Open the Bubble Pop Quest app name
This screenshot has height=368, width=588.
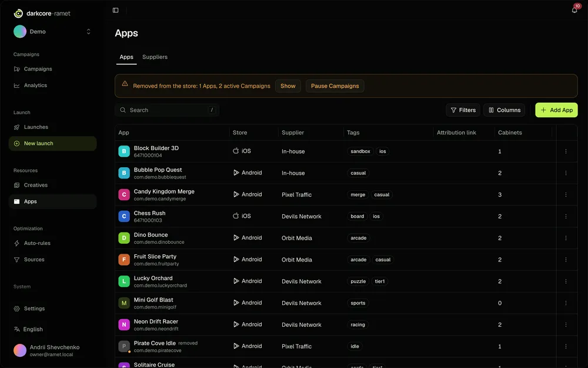(158, 170)
